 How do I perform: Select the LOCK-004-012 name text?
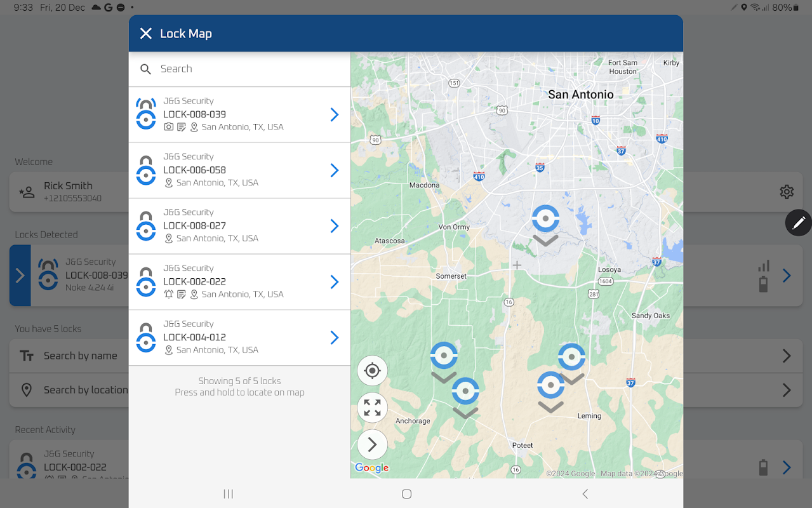[x=194, y=337]
